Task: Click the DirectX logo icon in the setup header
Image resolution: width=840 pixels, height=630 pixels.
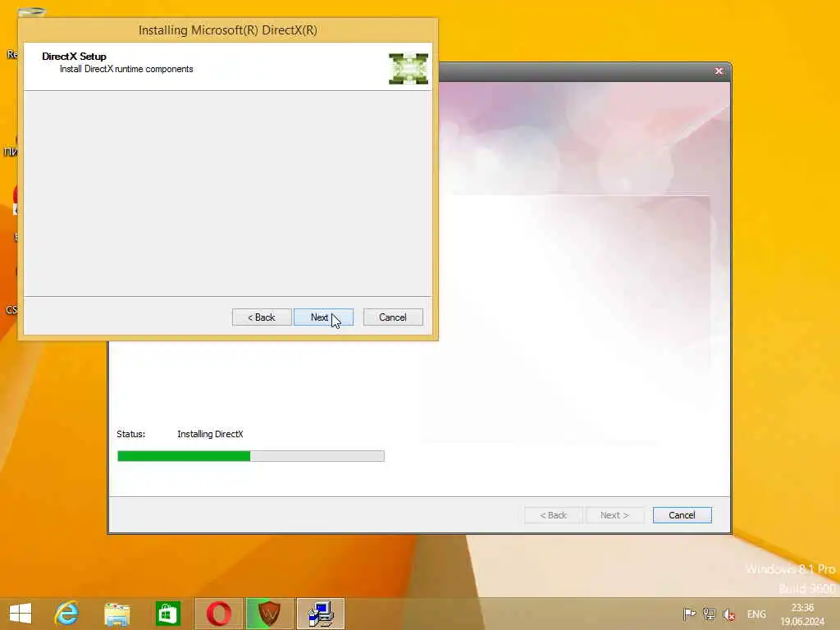Action: tap(409, 68)
